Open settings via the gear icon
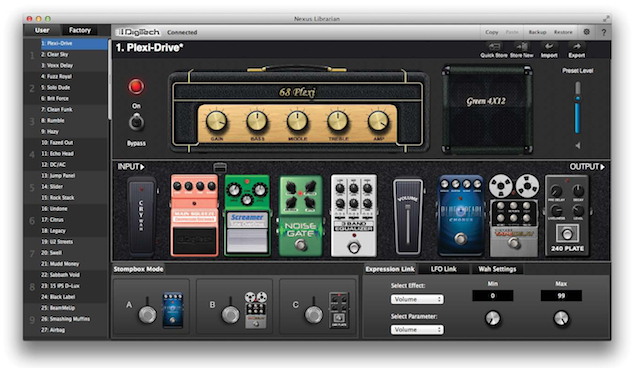This screenshot has height=368, width=640. click(587, 32)
